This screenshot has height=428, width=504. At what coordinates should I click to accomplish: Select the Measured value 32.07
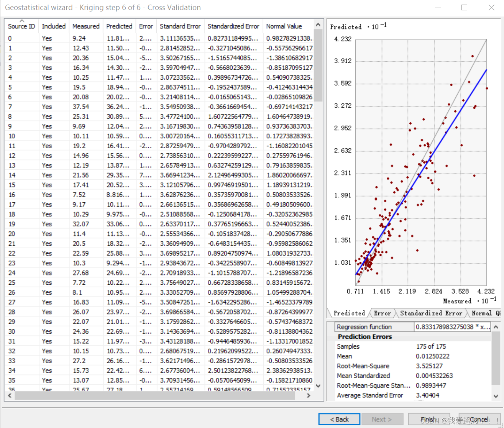81,224
